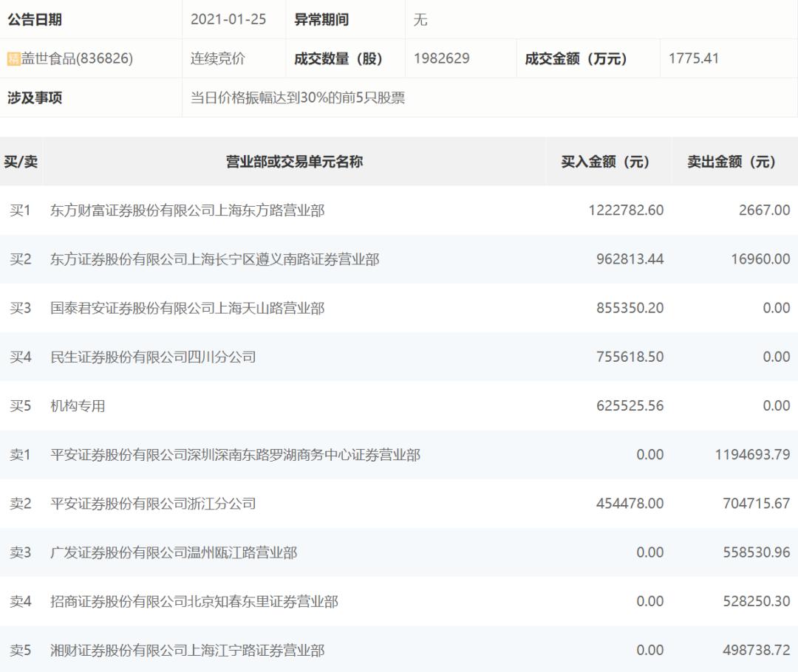This screenshot has height=672, width=798.
Task: Select the sell amount 558530.96
Action: (x=757, y=552)
